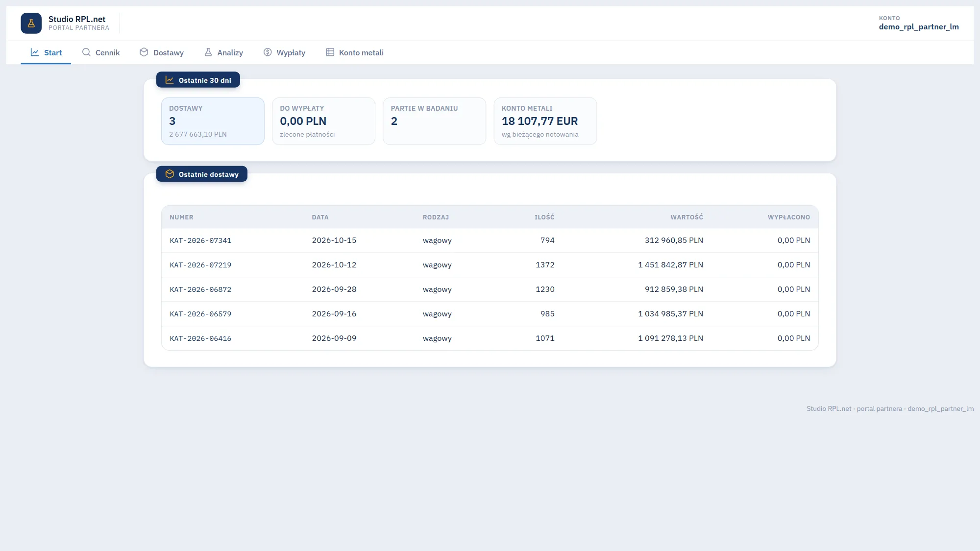Select delivery KAT-2026-06579
The image size is (980, 551).
(490, 314)
